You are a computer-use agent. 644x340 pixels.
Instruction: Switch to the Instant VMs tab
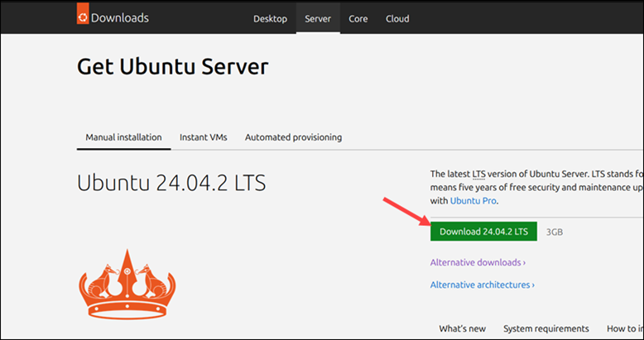click(x=204, y=137)
